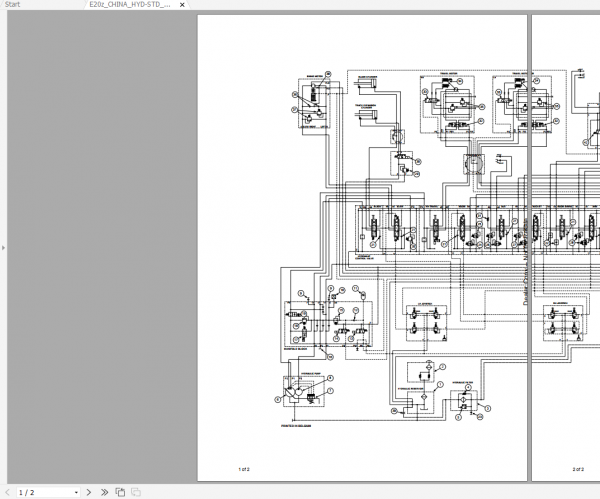Jump to the last page double arrow
600x499 pixels.
(104, 492)
